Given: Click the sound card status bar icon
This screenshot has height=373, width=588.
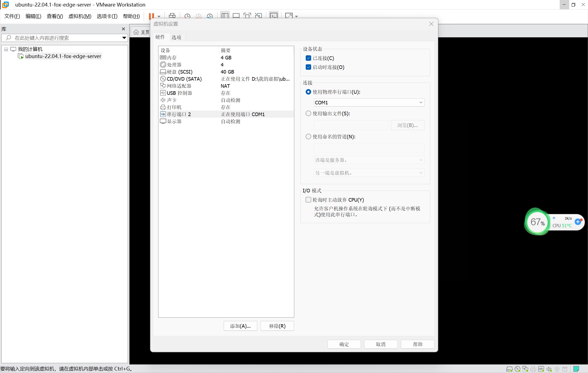Looking at the screenshot, I should pos(549,369).
